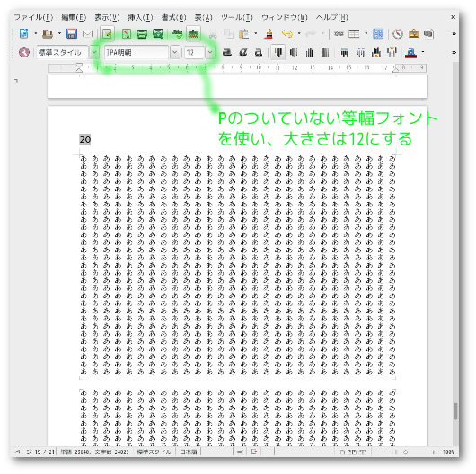Click the Export as PDF icon
The width and height of the screenshot is (476, 474).
click(127, 34)
